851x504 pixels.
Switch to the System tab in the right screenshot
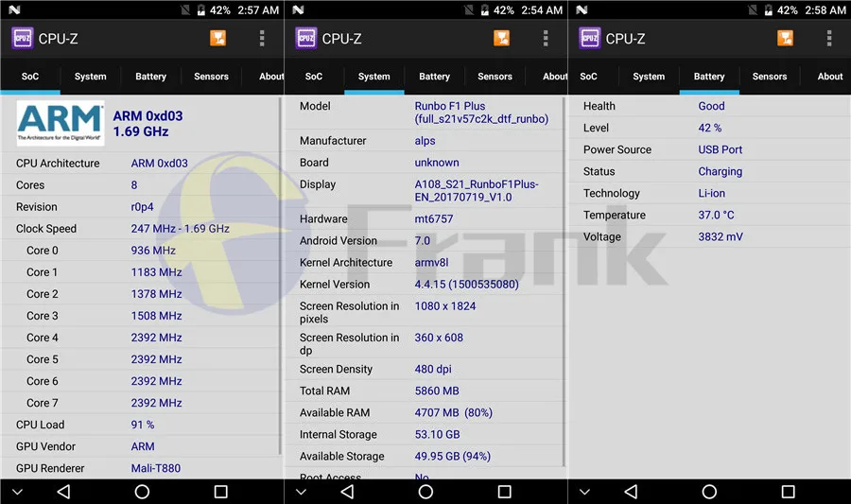point(649,77)
